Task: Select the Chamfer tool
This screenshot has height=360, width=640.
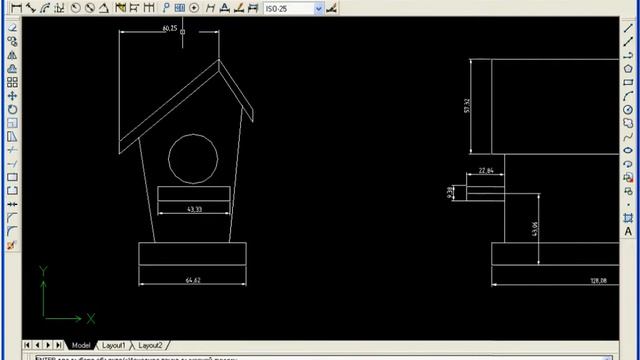Action: point(12,218)
